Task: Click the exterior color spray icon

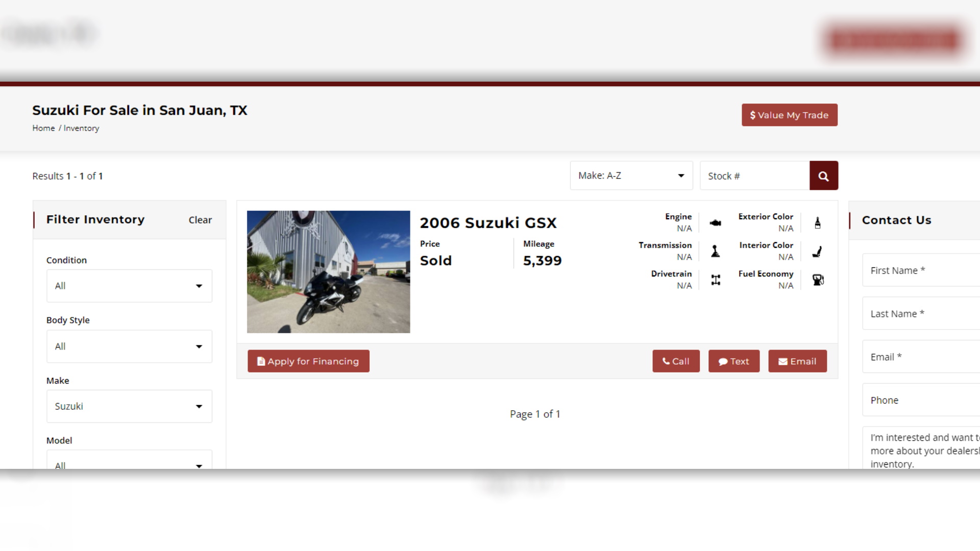Action: 818,223
